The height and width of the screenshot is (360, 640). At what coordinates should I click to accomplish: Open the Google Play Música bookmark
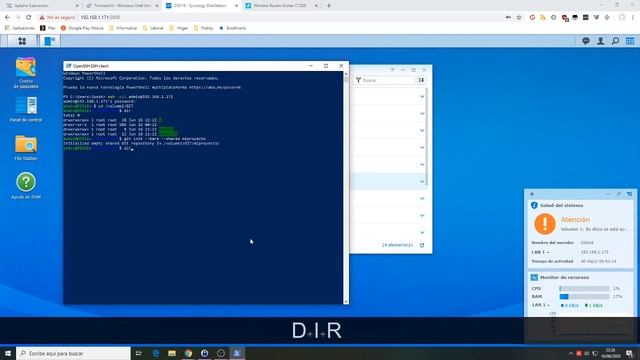(x=82, y=28)
